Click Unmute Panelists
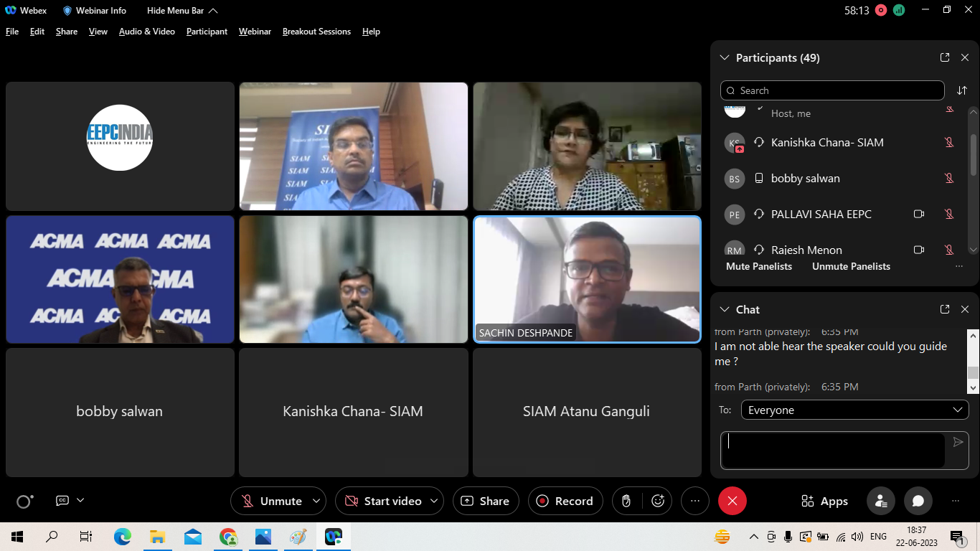Screen dimensions: 980x551 click(851, 266)
